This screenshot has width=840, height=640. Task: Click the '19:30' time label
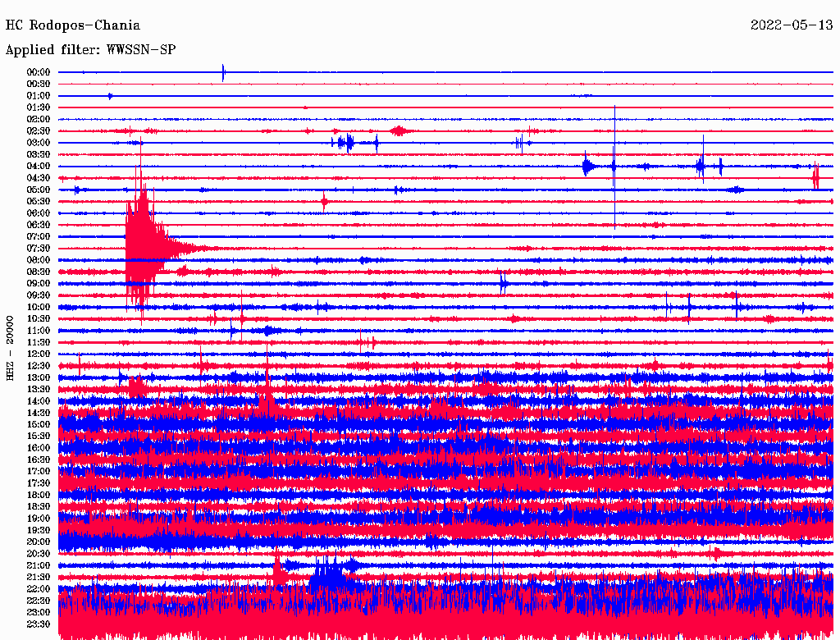tap(39, 530)
